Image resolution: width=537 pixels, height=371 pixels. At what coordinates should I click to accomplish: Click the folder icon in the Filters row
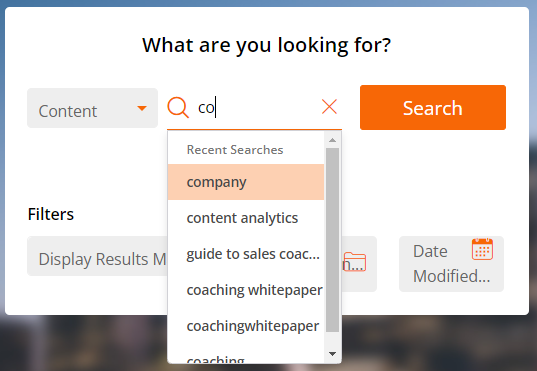coord(355,262)
